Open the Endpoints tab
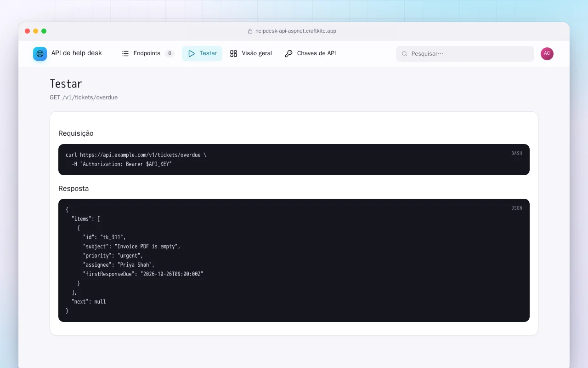The image size is (588, 368). click(x=148, y=53)
